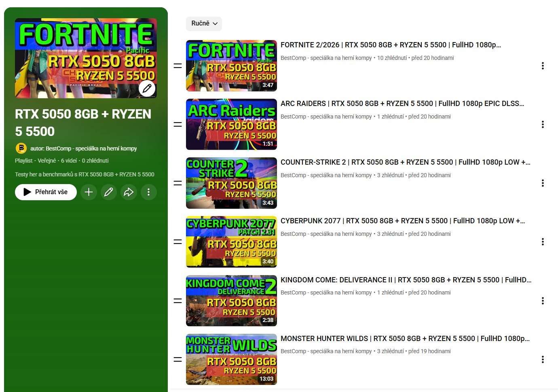Viewport: 558px width, 392px height.
Task: Click the channel name under MONSTER HUNTER WILDS video
Action: [x=326, y=351]
